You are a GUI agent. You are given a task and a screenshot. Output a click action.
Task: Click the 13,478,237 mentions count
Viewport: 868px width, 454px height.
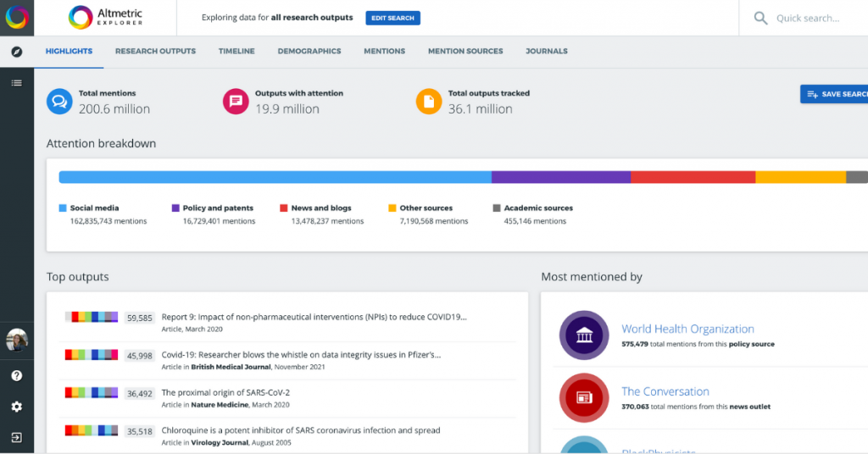(328, 221)
